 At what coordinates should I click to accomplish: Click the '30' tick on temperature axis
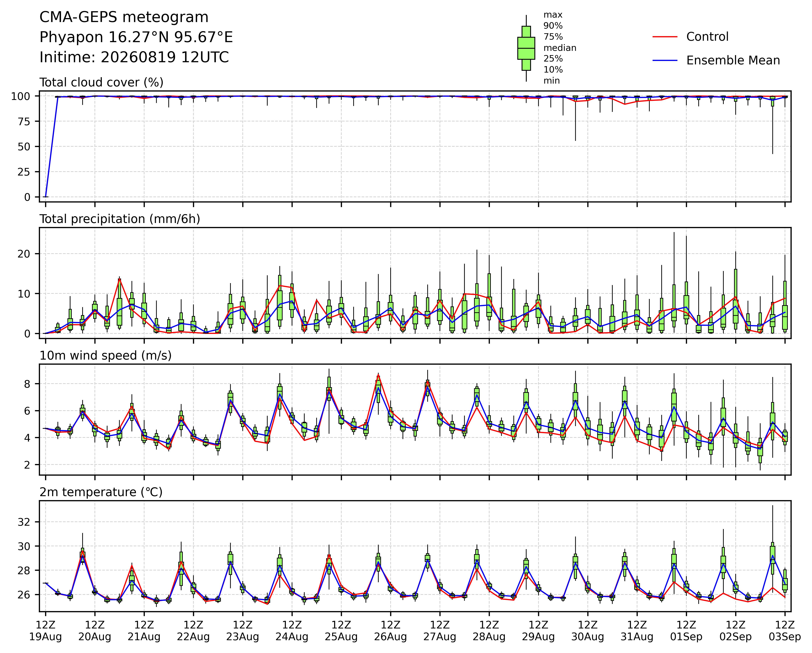coord(24,546)
